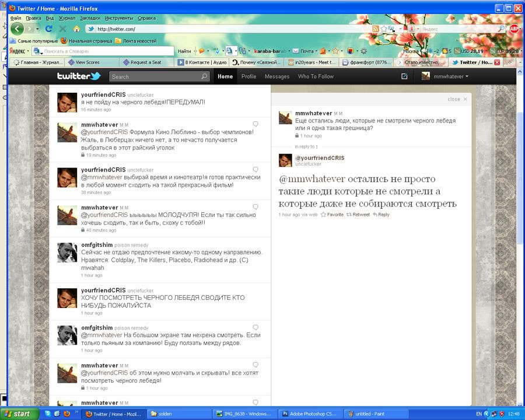This screenshot has height=420, width=525.
Task: Click the Twitter search magnifier icon
Action: [204, 76]
